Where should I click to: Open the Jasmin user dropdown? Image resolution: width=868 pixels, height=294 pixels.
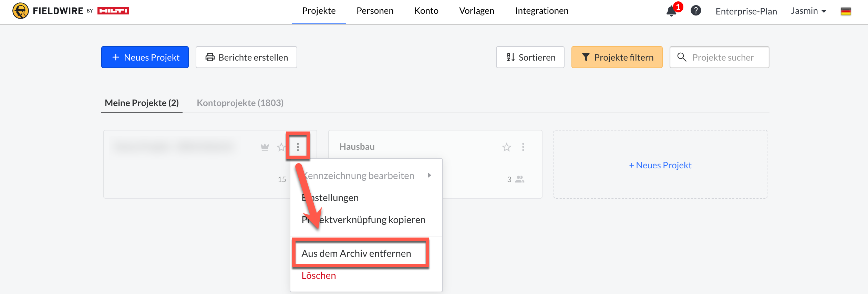click(x=808, y=11)
